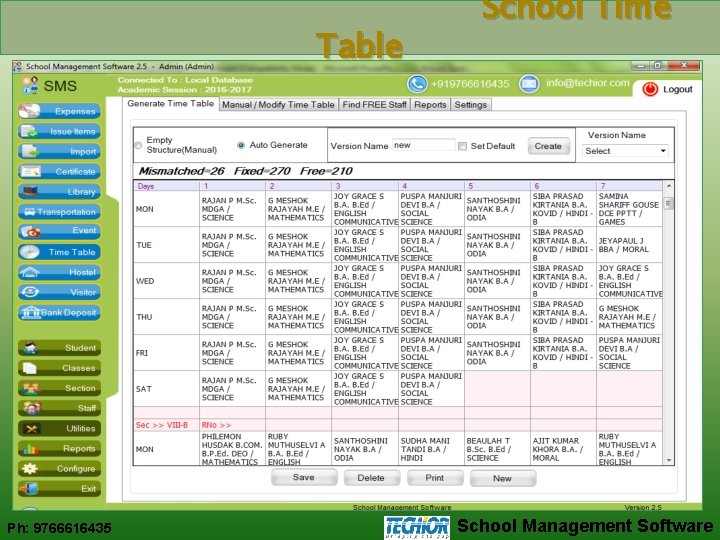720x540 pixels.
Task: Open the Student section
Action: (x=59, y=348)
